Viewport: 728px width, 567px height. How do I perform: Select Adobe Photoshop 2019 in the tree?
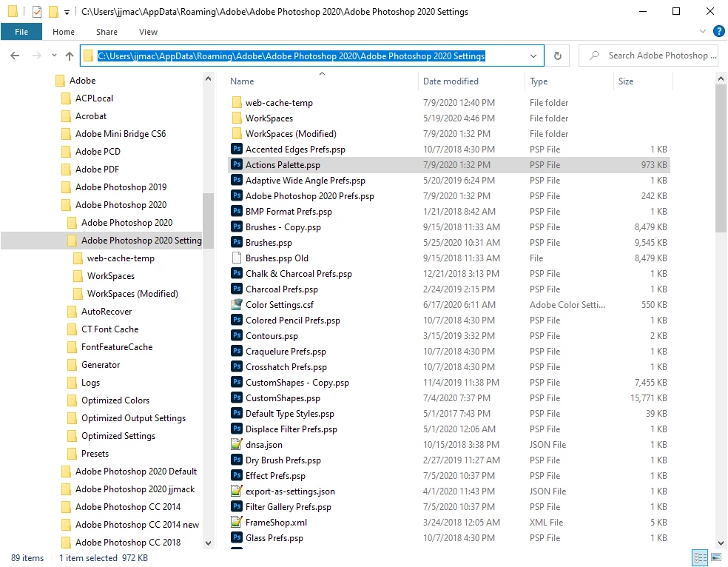(x=121, y=187)
